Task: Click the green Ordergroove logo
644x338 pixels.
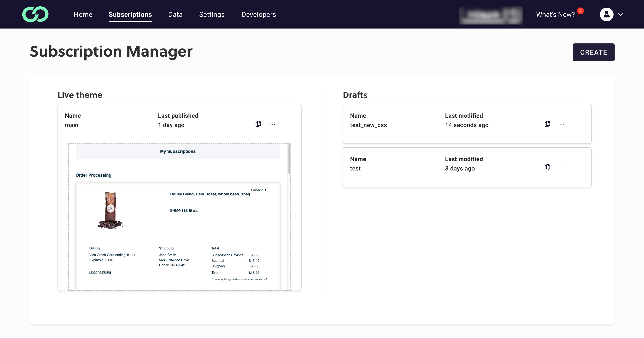Action: (35, 14)
